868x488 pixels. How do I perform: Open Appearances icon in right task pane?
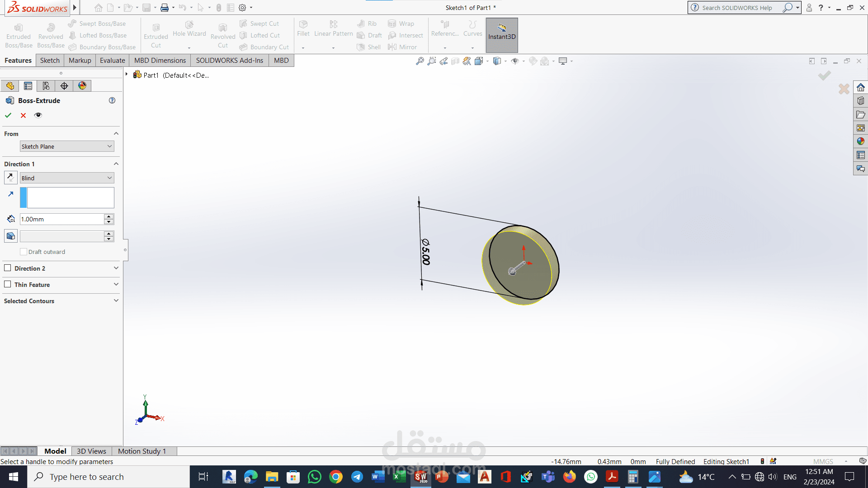pos(860,141)
